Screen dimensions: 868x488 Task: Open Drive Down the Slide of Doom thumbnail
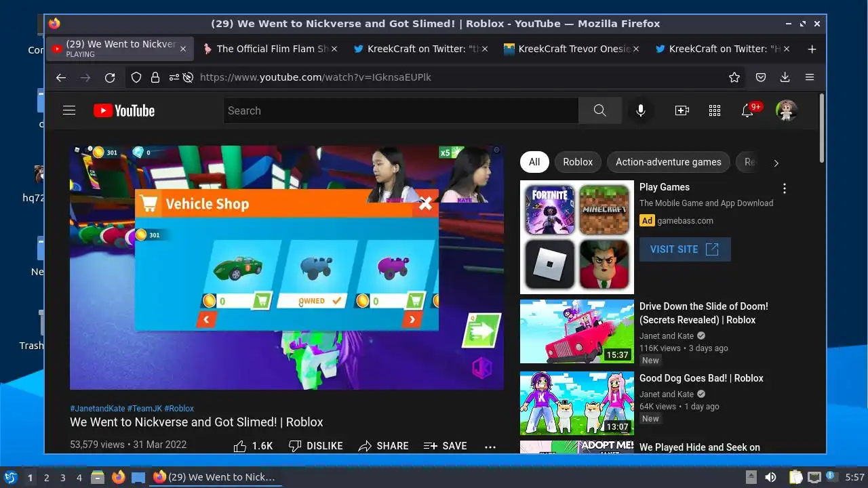[577, 331]
